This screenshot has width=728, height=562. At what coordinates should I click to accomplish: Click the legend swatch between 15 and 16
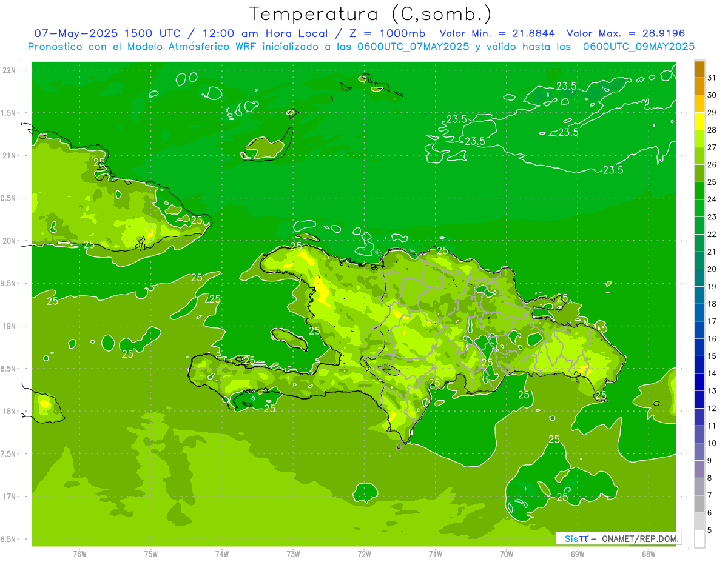[699, 347]
